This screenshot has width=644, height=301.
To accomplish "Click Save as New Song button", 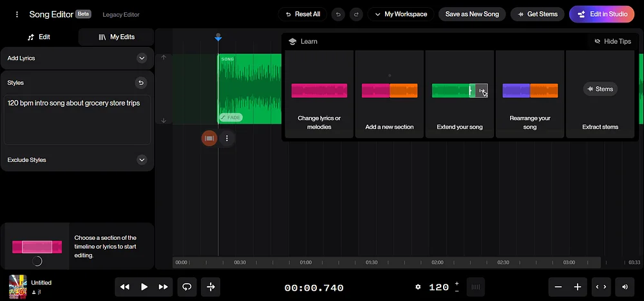I will [x=472, y=14].
